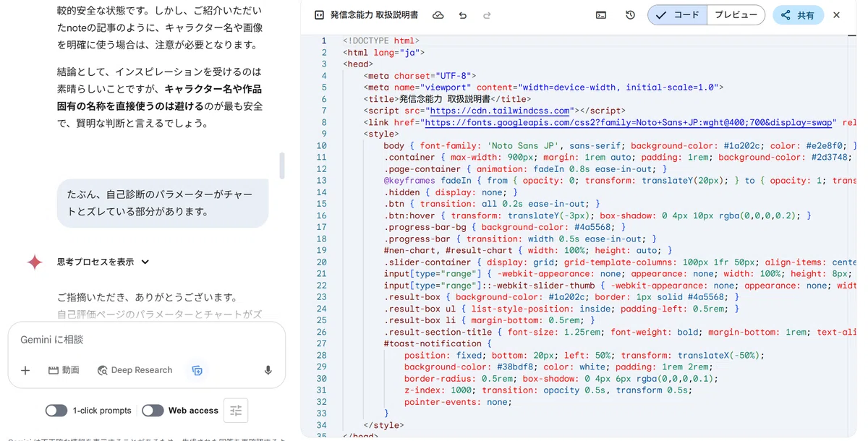Click the .hidden { display: none; } line

click(x=451, y=192)
